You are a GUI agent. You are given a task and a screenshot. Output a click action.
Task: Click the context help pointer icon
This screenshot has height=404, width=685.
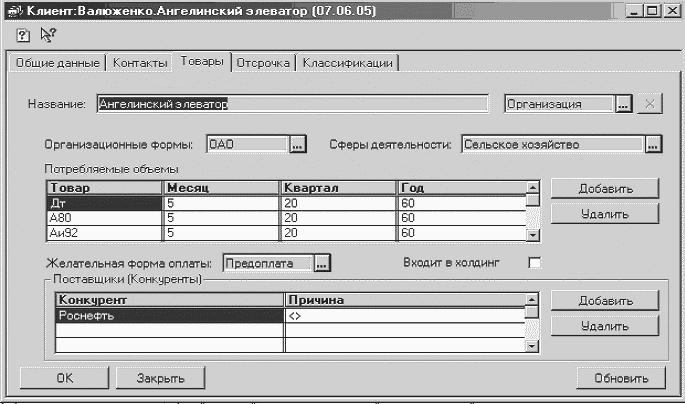pyautogui.click(x=47, y=35)
